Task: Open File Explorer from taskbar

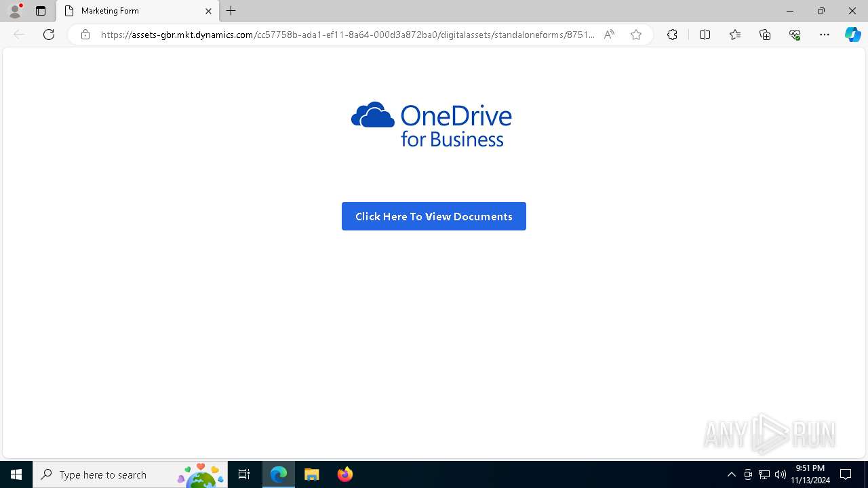Action: (312, 474)
